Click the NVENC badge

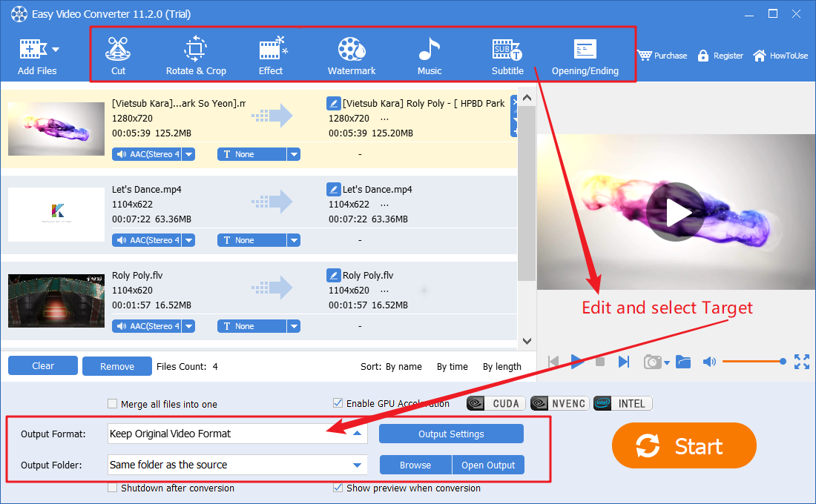coord(559,404)
